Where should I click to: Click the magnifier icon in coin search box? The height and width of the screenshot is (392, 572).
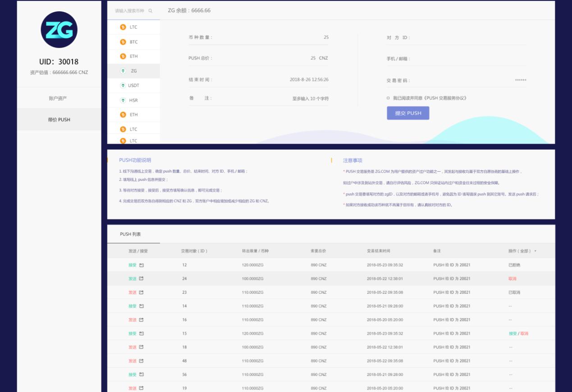[x=151, y=11]
